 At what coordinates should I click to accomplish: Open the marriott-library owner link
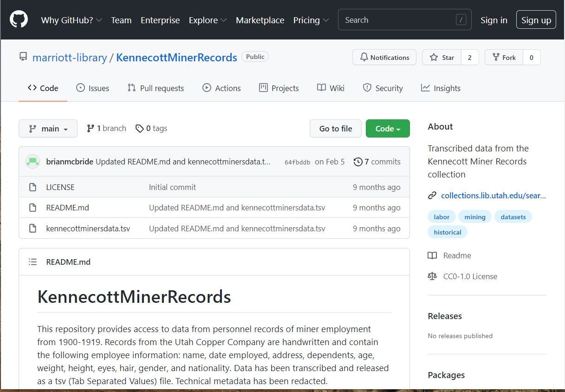click(x=70, y=58)
